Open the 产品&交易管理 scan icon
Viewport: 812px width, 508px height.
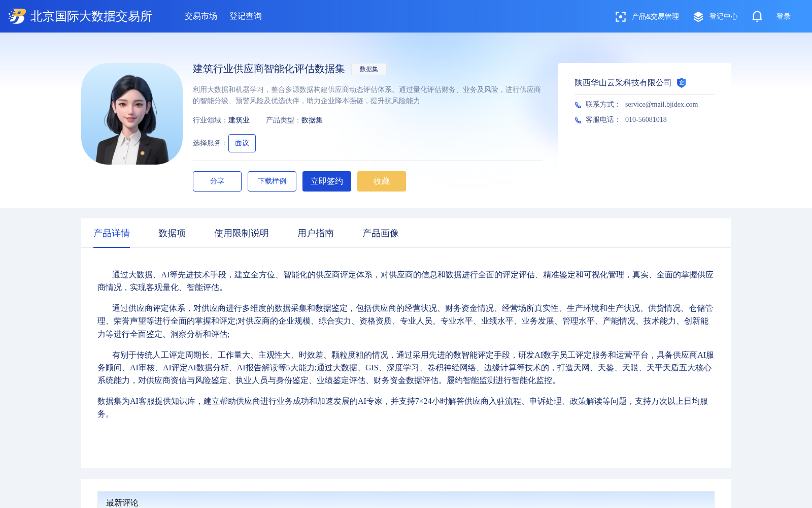(x=620, y=17)
